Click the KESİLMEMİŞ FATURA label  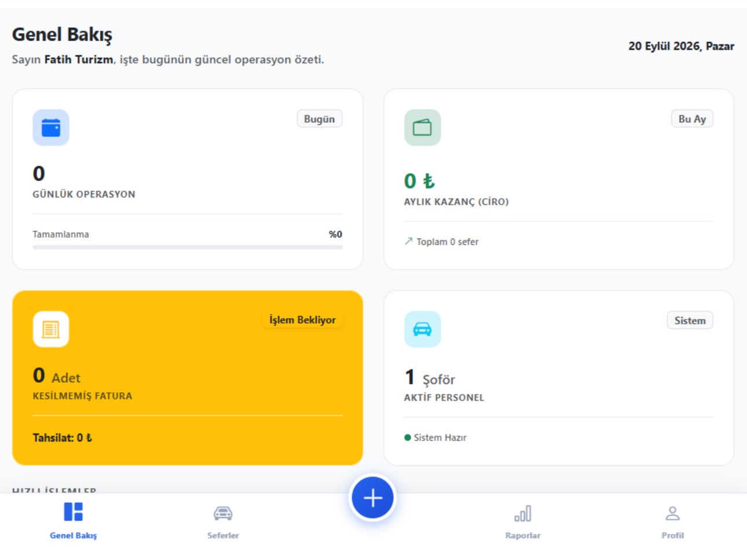click(82, 396)
